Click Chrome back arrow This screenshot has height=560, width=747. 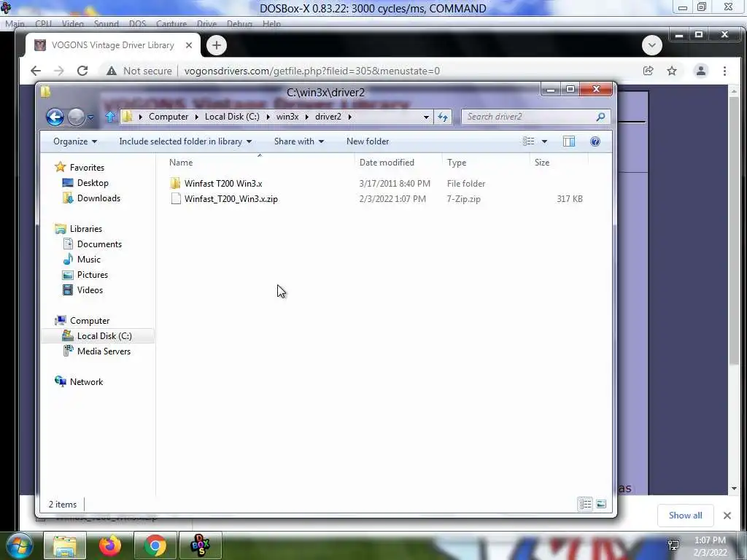[36, 71]
